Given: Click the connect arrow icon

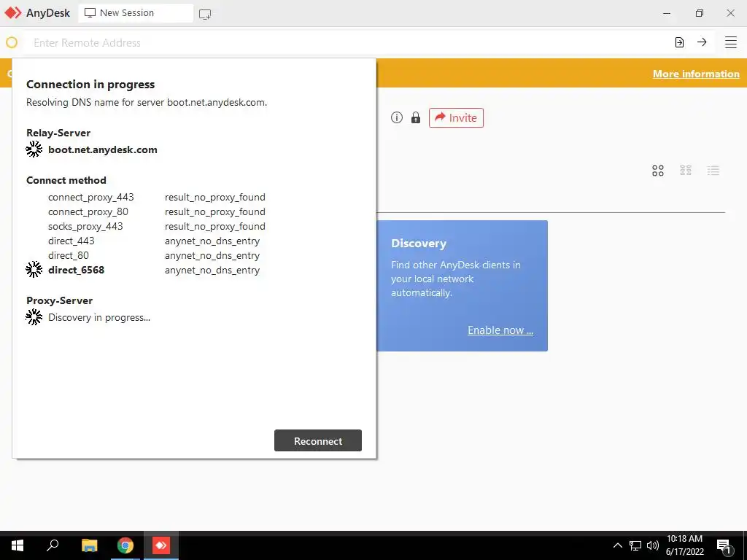Looking at the screenshot, I should point(702,42).
